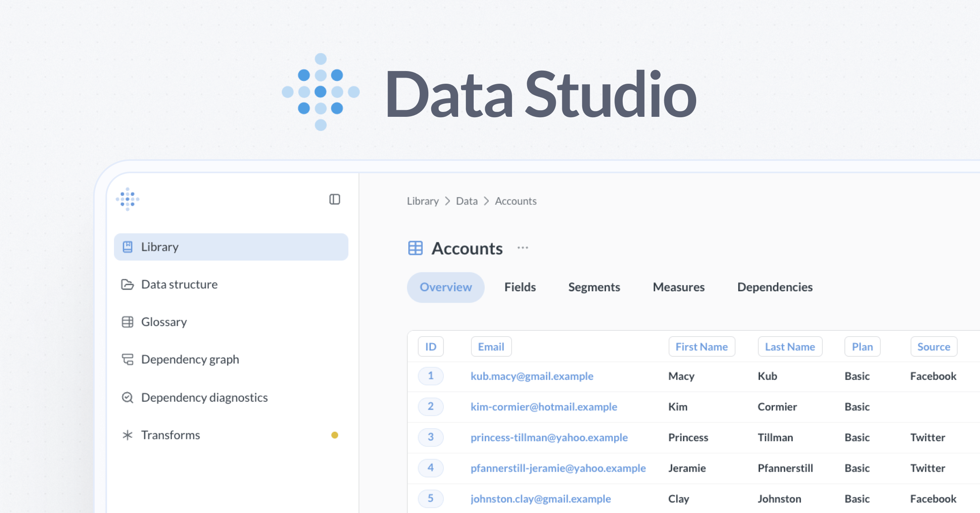
Task: Click the Plan column header
Action: 862,347
